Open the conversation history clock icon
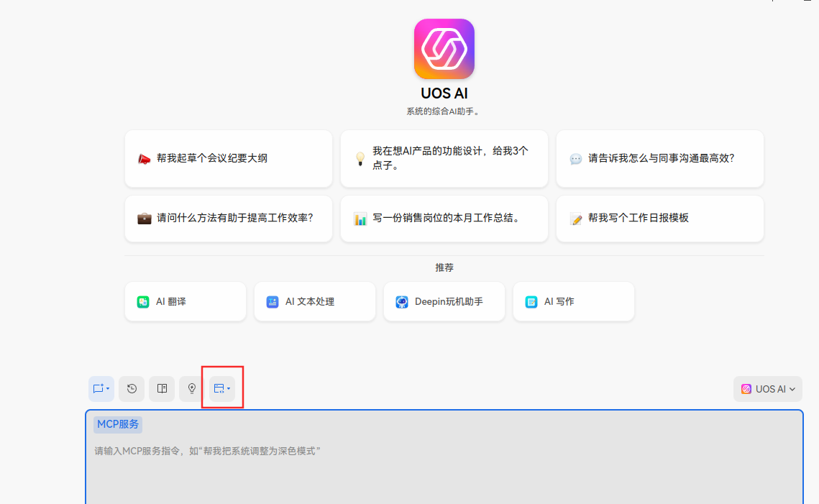Image resolution: width=819 pixels, height=504 pixels. point(132,388)
